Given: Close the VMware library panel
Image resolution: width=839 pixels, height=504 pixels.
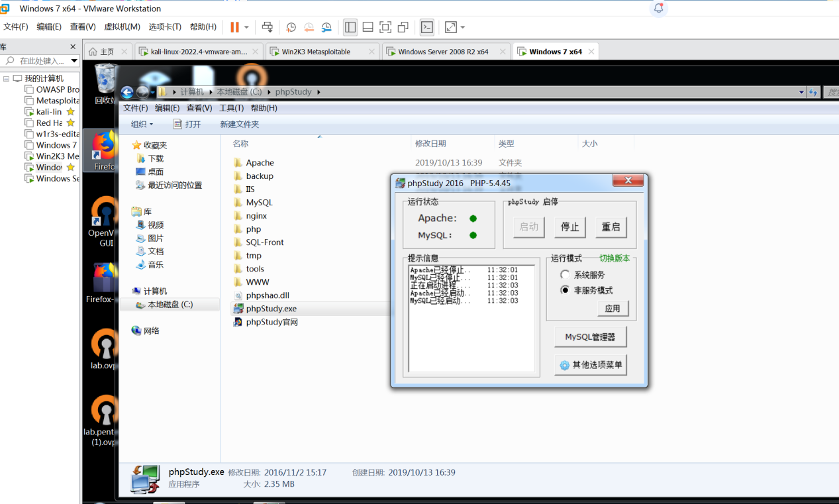Looking at the screenshot, I should 73,46.
